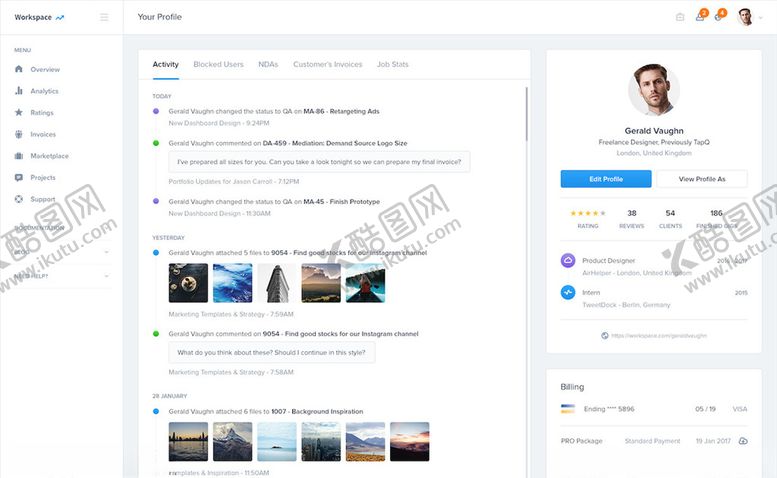Download the PRO Package invoice via cloud icon

[x=743, y=441]
